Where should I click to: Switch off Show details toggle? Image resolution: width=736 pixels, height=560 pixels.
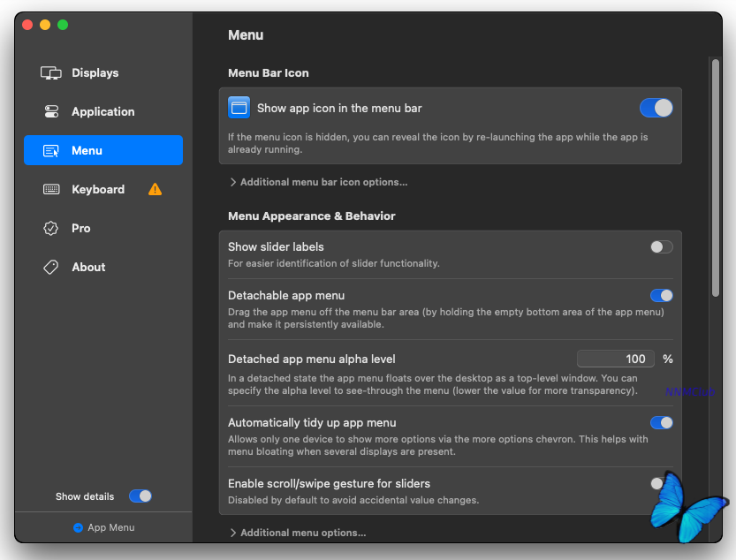[140, 496]
